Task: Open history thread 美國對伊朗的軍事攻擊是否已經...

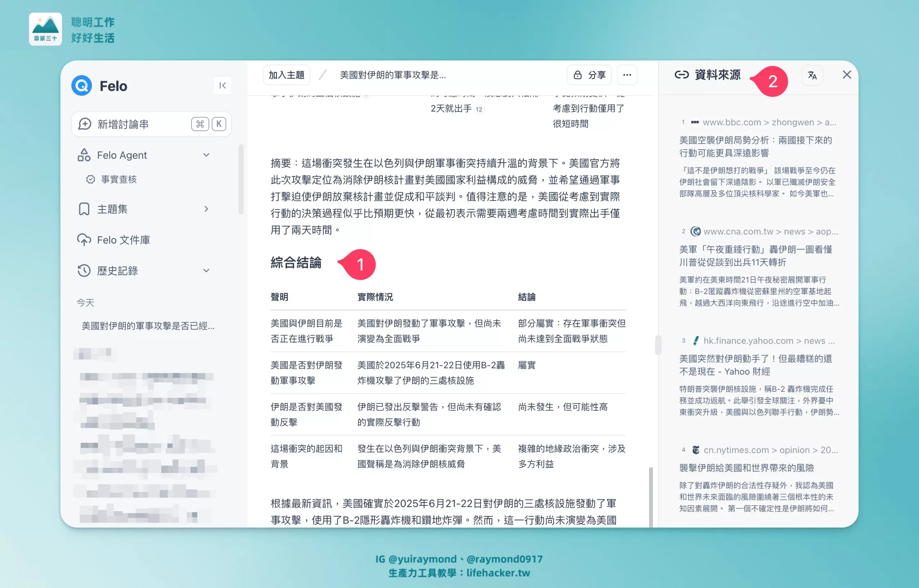Action: [148, 326]
